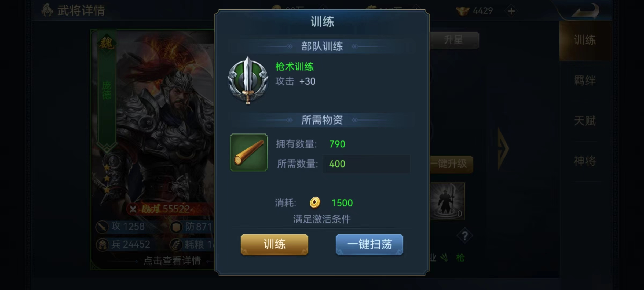Click the back arrow icon

[x=586, y=11]
